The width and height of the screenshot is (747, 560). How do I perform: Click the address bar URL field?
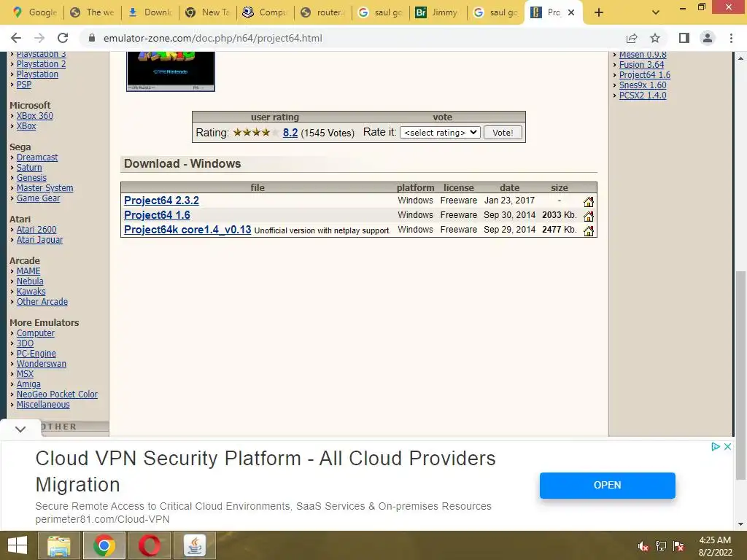pyautogui.click(x=352, y=38)
